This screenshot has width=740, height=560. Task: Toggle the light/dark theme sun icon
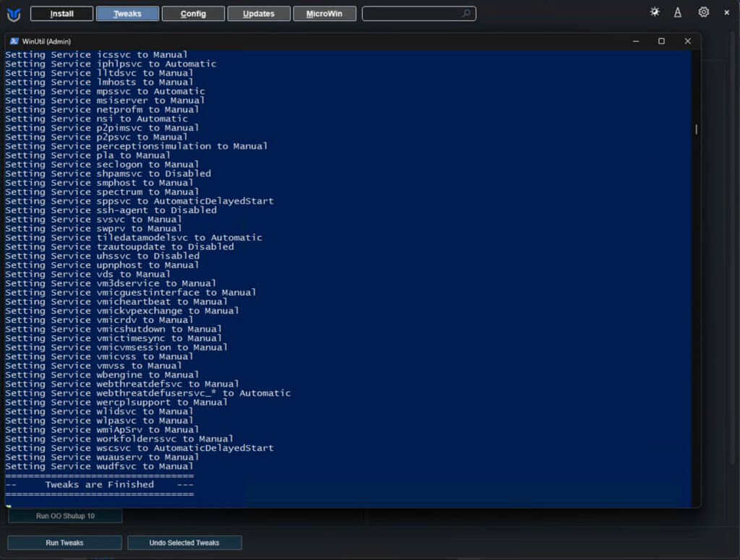[655, 12]
